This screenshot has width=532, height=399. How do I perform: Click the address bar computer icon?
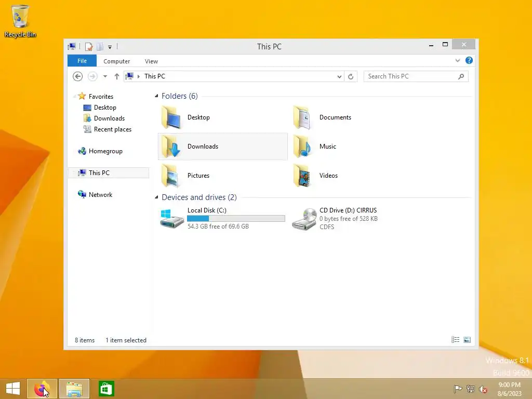tap(129, 76)
